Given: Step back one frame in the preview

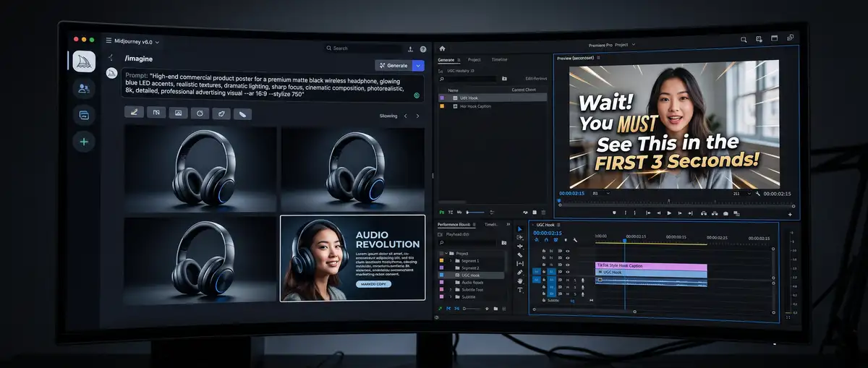Looking at the screenshot, I should click(658, 213).
